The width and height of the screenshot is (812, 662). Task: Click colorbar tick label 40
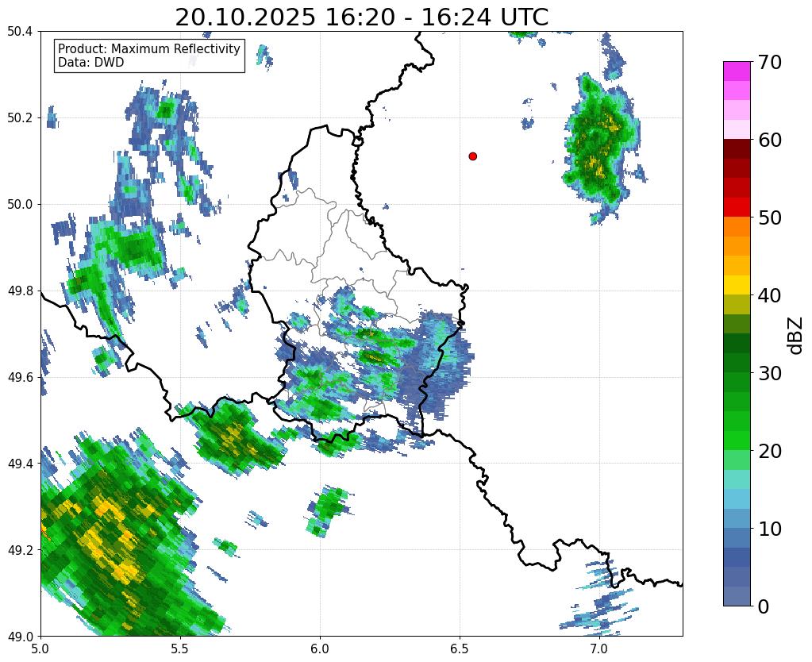pos(769,295)
